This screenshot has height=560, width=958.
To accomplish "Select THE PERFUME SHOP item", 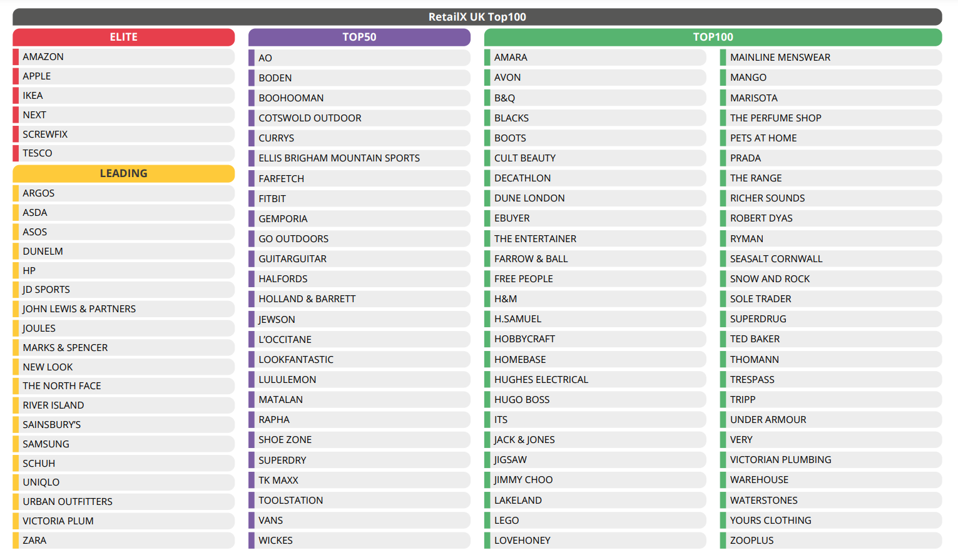I will [x=775, y=118].
